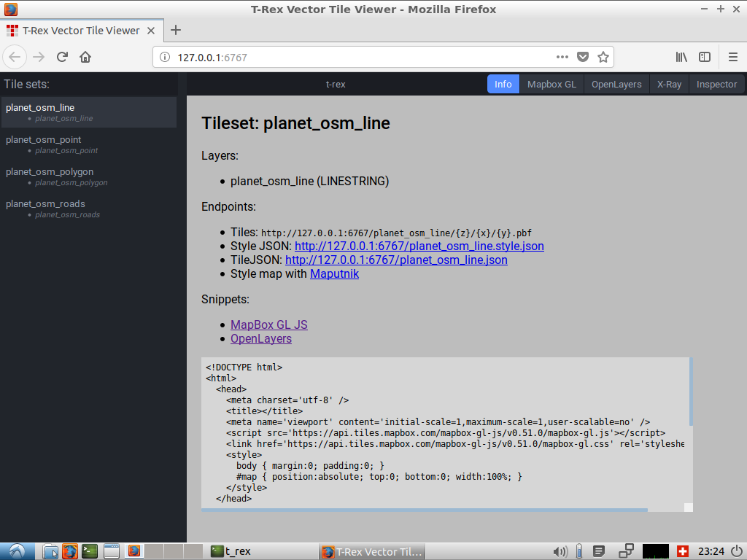Open the Firefox hamburger menu
The width and height of the screenshot is (747, 560).
pyautogui.click(x=732, y=57)
